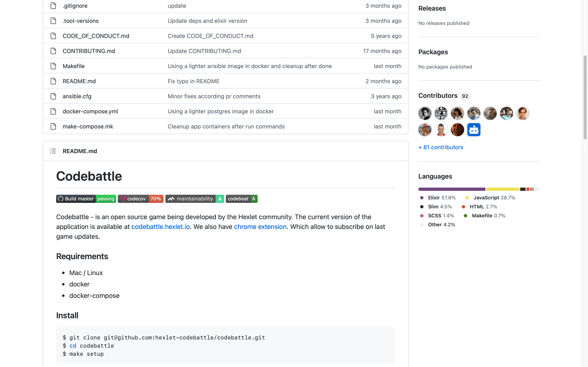Click the .gitignore file icon

tap(53, 6)
